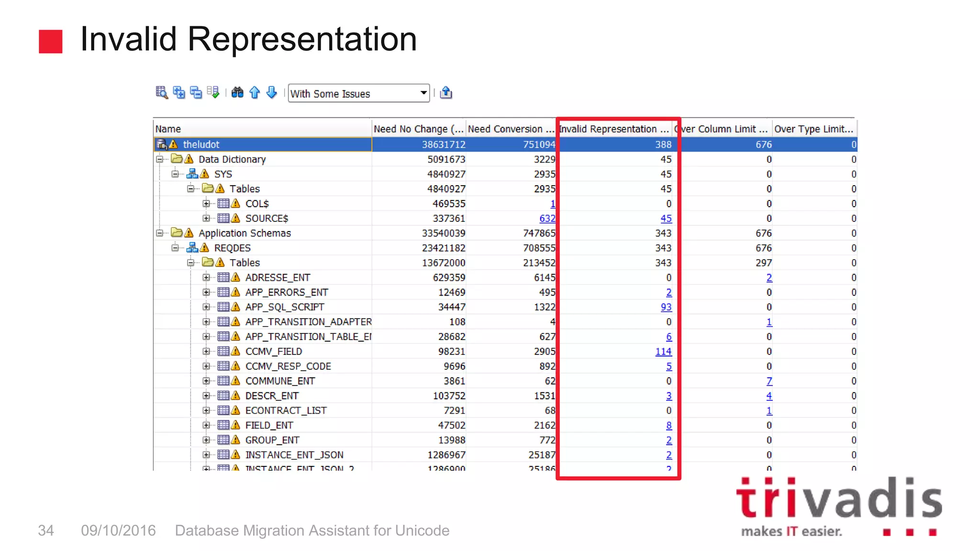Open the 6 link for APP_TRANSITION_TABLE_EI

pos(668,336)
